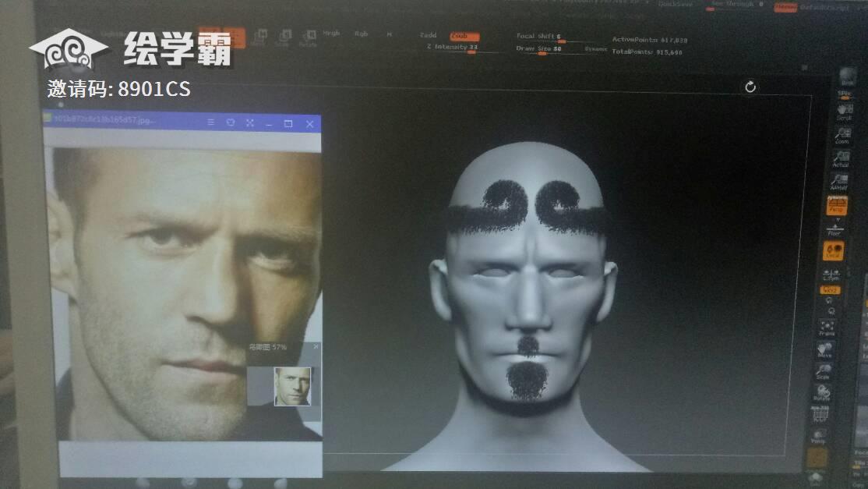868x489 pixels.
Task: Click the Actual size icon
Action: tap(841, 159)
